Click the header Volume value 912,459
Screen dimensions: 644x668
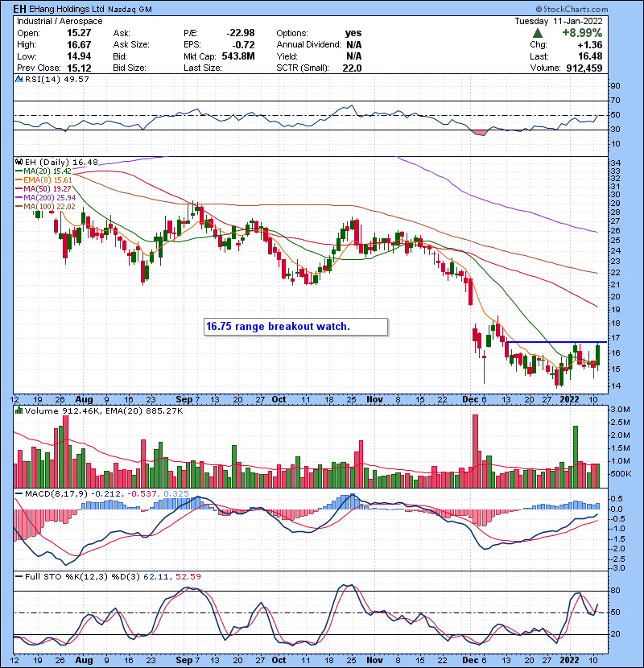point(584,68)
